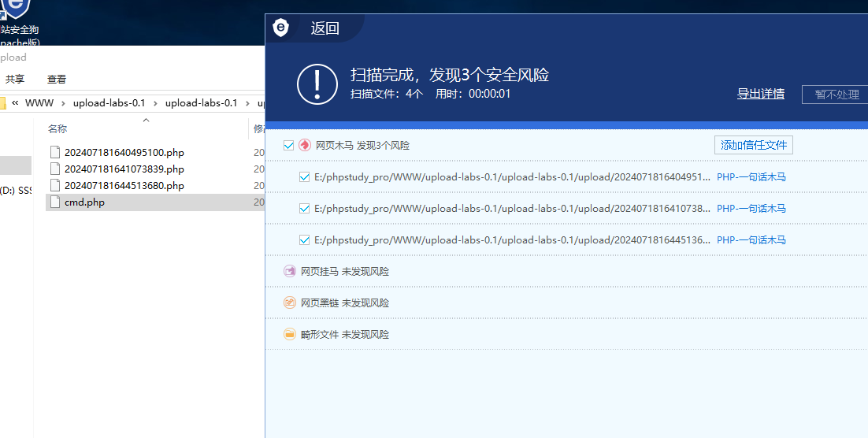This screenshot has width=868, height=438.
Task: Click the 网页挂马 category icon
Action: [x=290, y=271]
